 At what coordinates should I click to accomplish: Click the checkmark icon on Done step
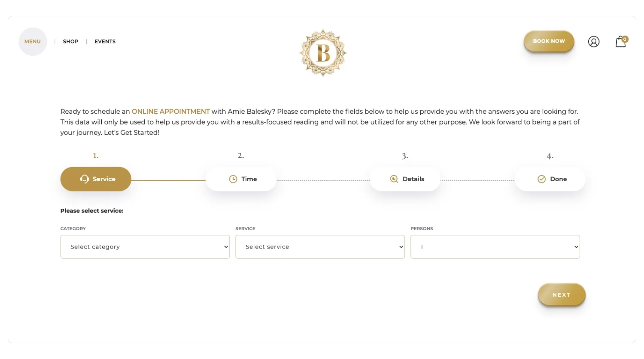coord(541,179)
